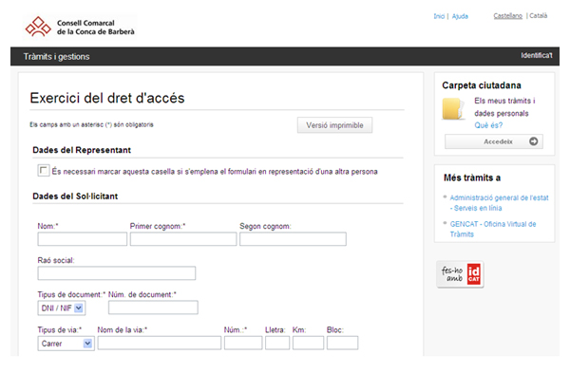Select the Raó social text field
Image resolution: width=570 pixels, height=392 pixels.
pos(116,273)
